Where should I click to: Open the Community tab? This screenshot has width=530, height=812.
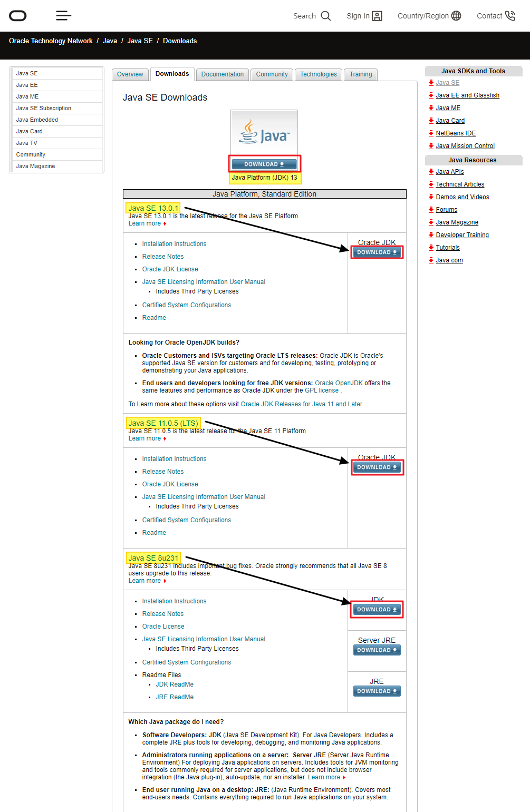272,74
